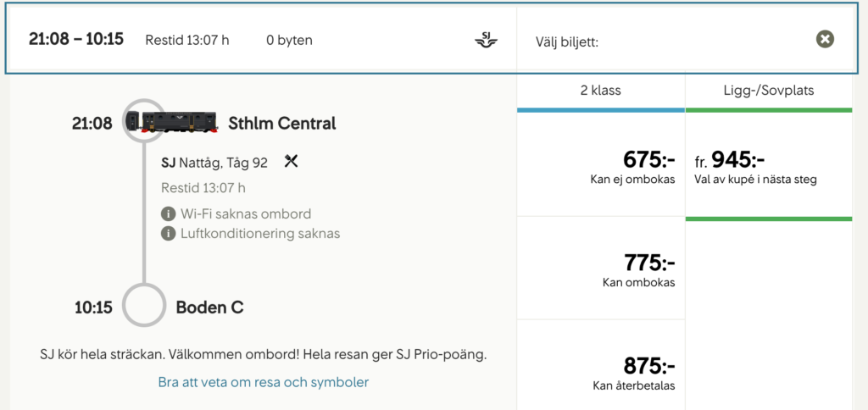This screenshot has height=410, width=868.
Task: Choose the fr. 945:- sleeper option
Action: point(769,165)
